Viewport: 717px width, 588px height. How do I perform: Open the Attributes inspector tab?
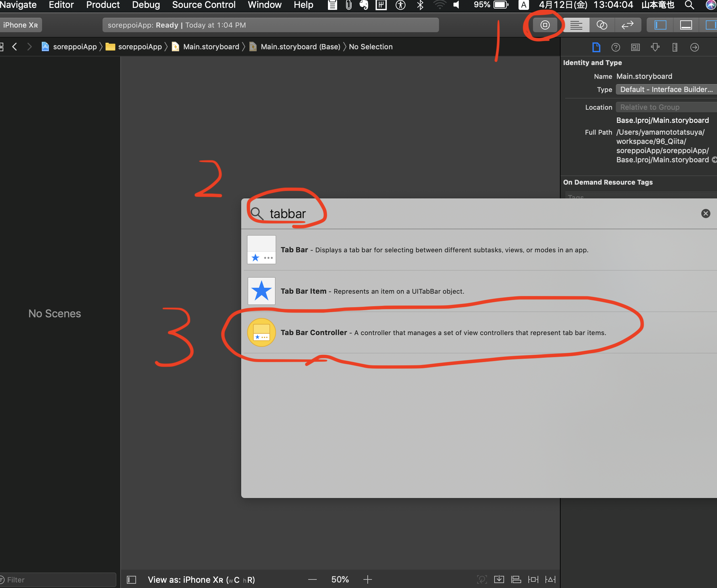[x=655, y=47]
